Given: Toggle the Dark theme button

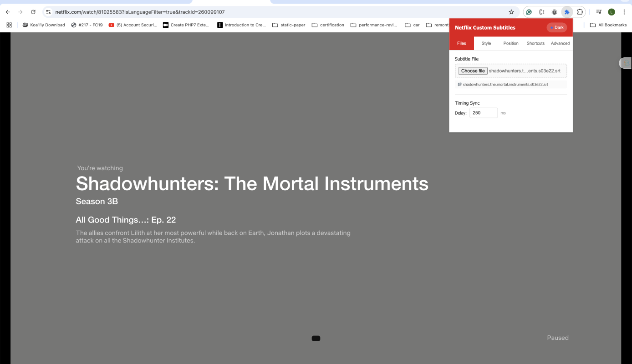Looking at the screenshot, I should point(556,28).
